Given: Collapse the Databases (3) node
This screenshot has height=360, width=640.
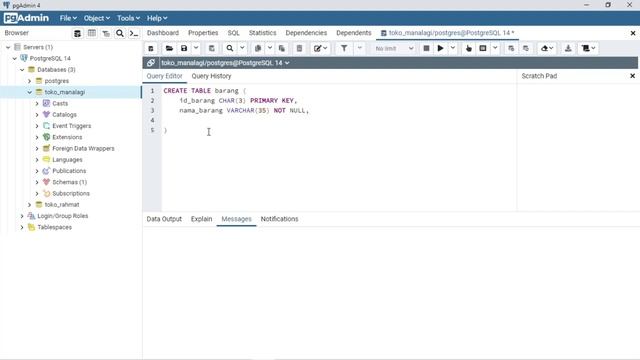Looking at the screenshot, I should pyautogui.click(x=22, y=70).
